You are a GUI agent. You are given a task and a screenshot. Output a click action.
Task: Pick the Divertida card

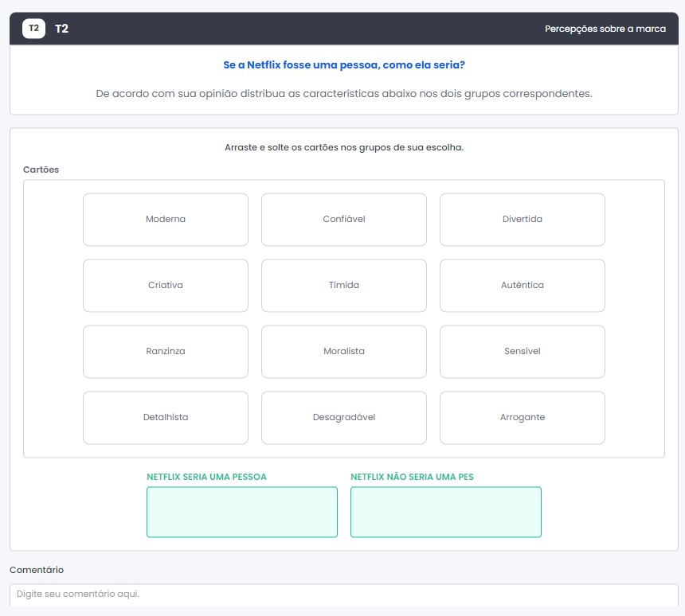(522, 220)
